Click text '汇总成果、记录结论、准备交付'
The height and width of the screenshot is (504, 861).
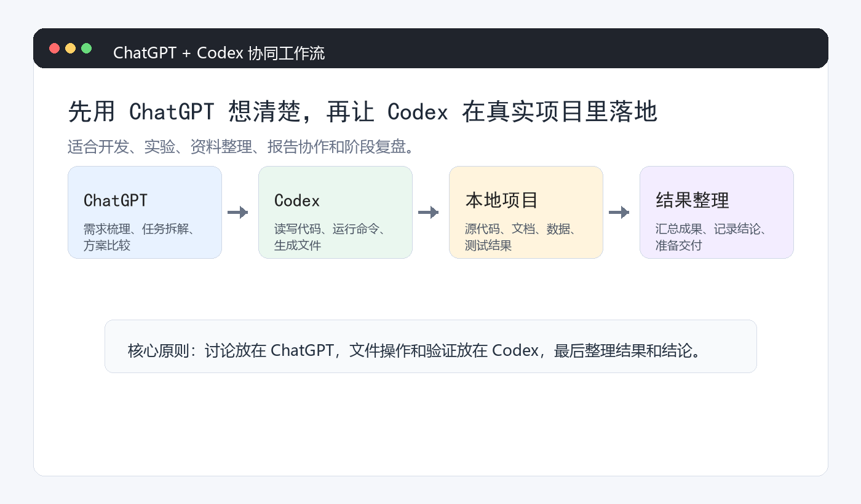pyautogui.click(x=712, y=237)
